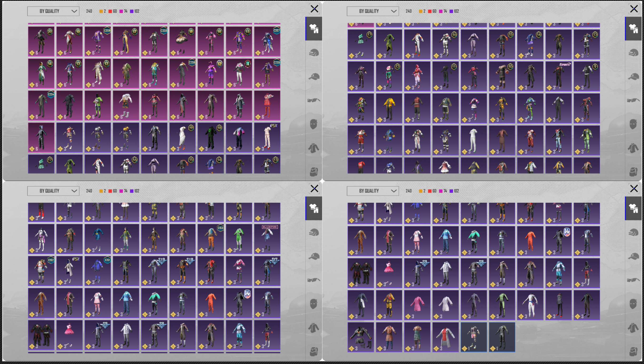Open the backpack category in bottom-left panel
The height and width of the screenshot is (364, 644).
click(314, 352)
